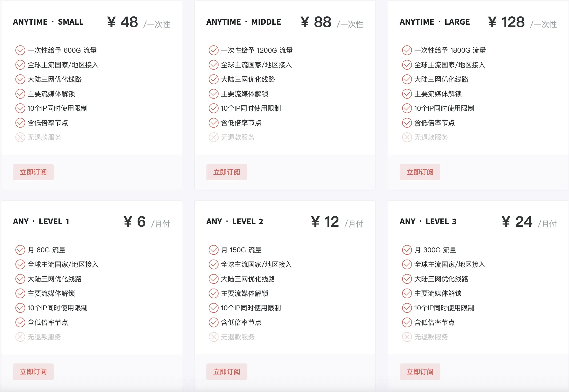Subscribe to the ANY LEVEL 1 plan
Viewport: 569px width, 392px height.
[x=33, y=372]
